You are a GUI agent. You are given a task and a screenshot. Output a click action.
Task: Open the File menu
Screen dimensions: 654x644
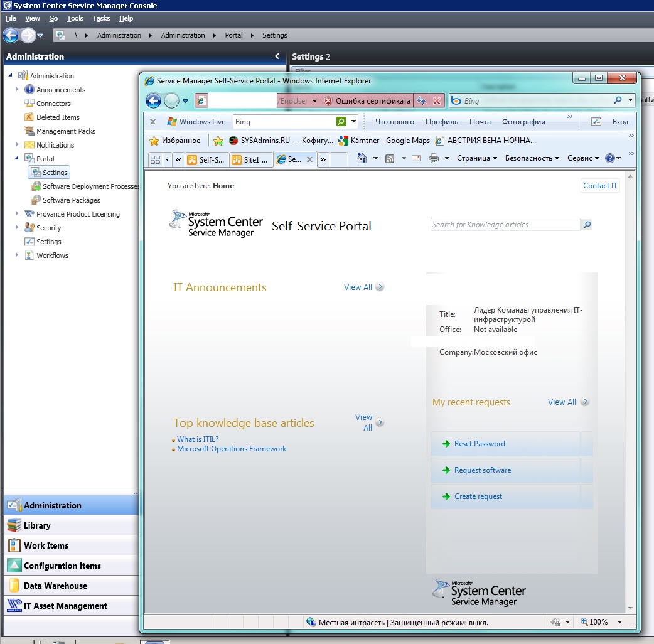tap(11, 18)
